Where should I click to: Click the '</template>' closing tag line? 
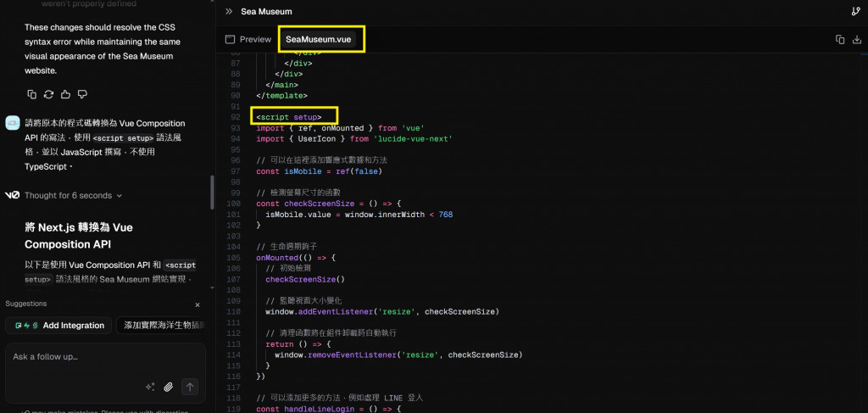281,95
